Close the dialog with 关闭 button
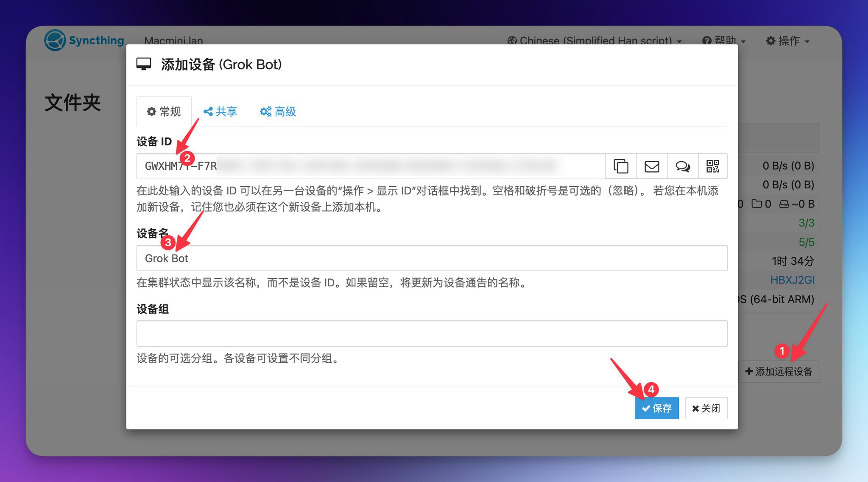This screenshot has height=482, width=868. click(x=706, y=408)
